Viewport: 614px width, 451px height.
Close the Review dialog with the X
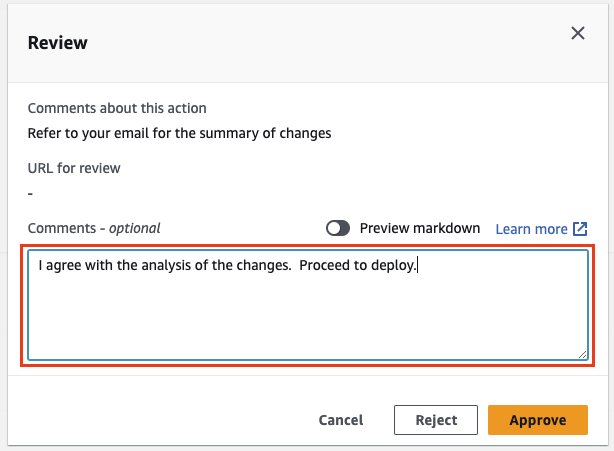coord(577,33)
